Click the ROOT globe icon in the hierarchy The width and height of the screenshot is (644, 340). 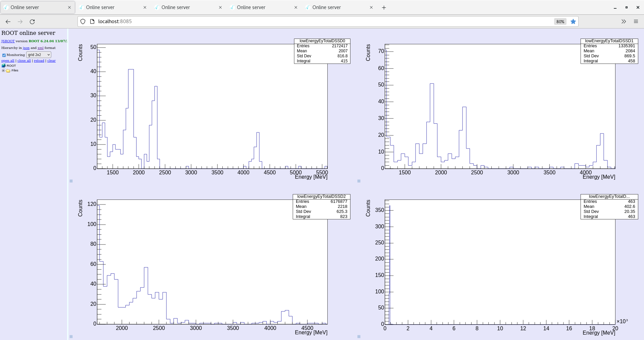tap(3, 66)
